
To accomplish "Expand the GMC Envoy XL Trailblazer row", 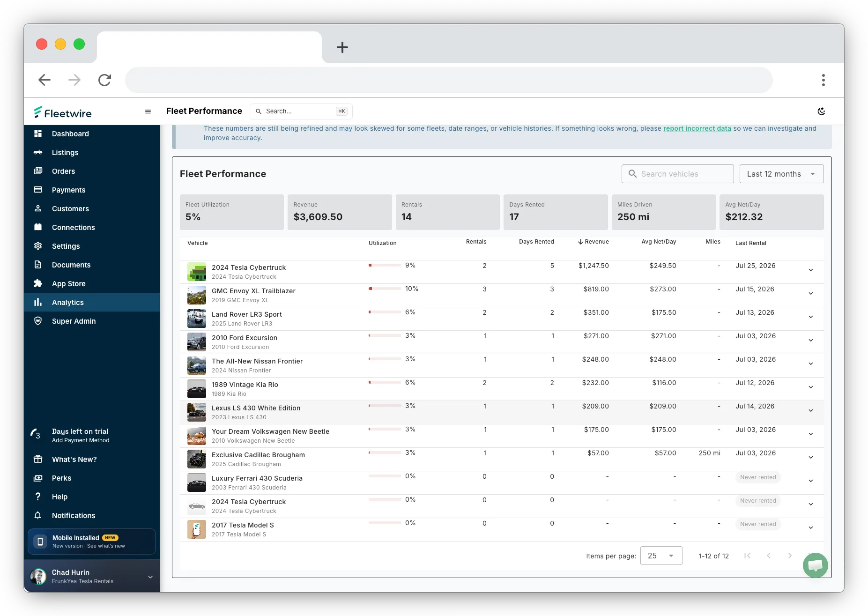I will tap(810, 294).
